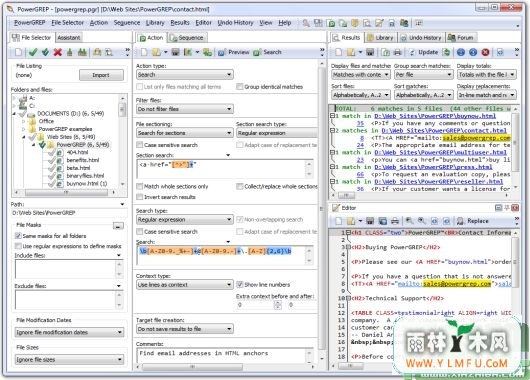530x380 pixels.
Task: Click the green Include check mark in File Selector
Action: [x=33, y=52]
